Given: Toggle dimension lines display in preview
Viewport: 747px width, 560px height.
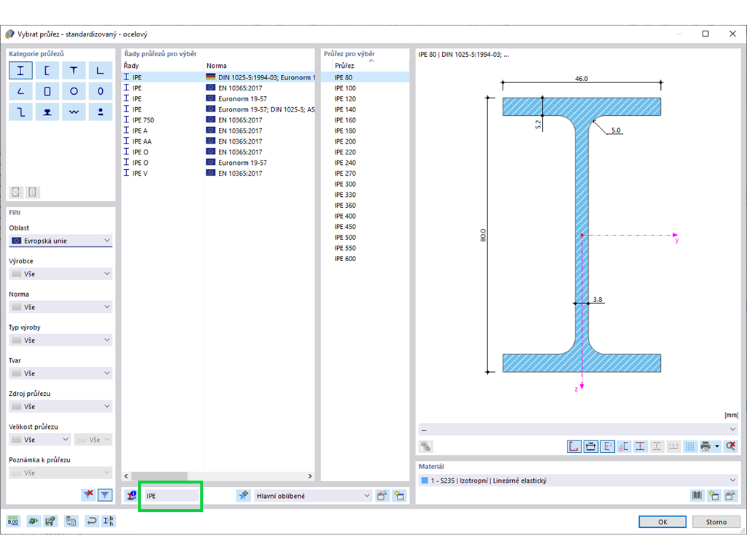Looking at the screenshot, I should (x=591, y=446).
